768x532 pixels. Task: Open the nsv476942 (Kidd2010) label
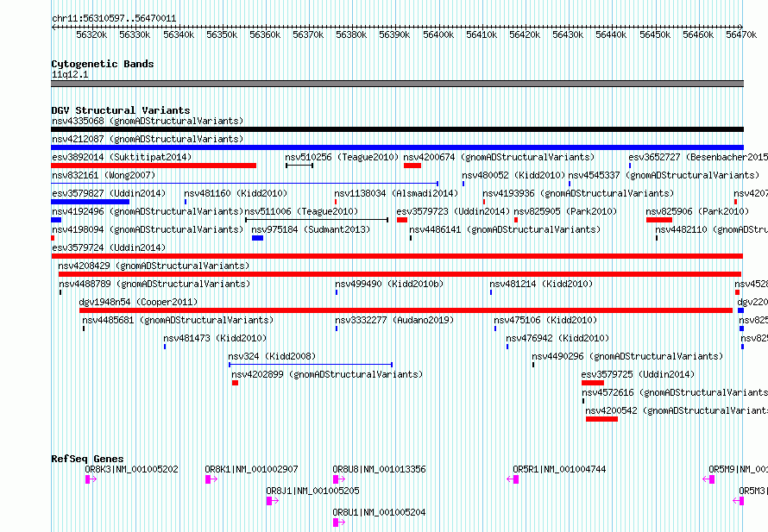point(557,338)
